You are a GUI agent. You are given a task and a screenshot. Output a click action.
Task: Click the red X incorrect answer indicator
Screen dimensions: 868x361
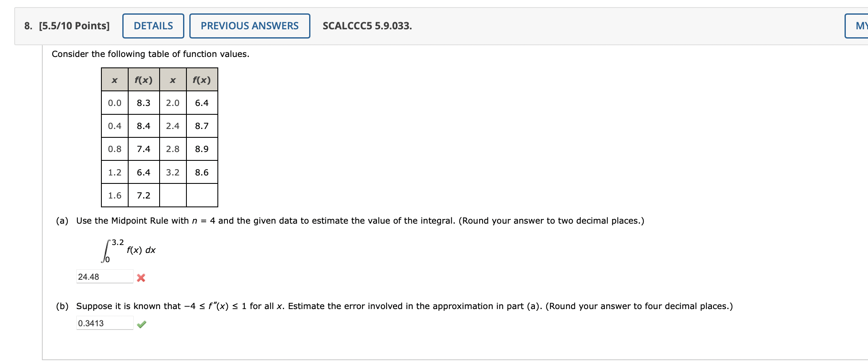pyautogui.click(x=141, y=277)
